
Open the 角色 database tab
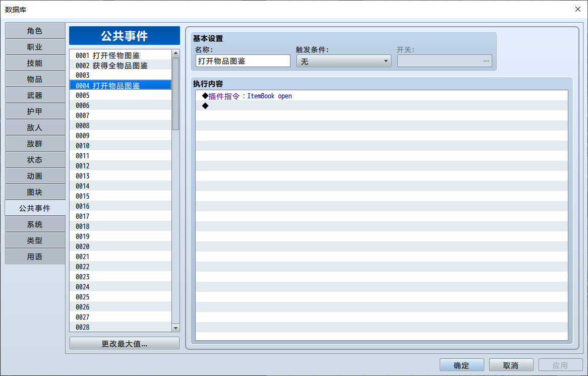(x=35, y=31)
